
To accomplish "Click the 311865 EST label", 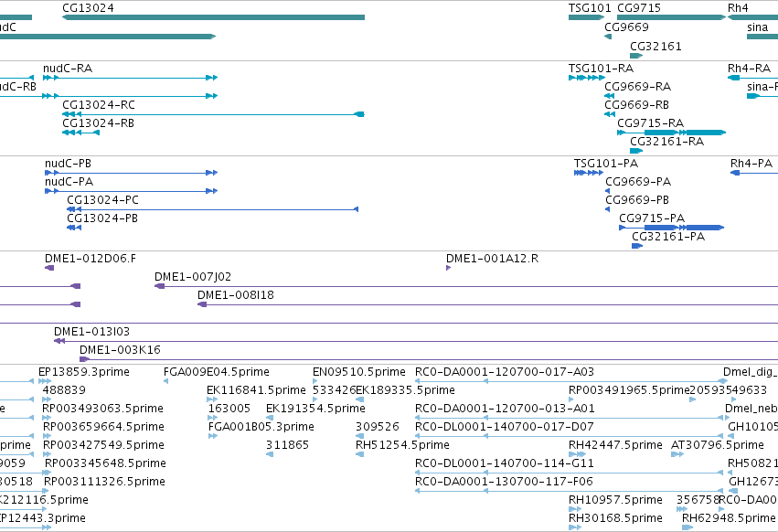I will [287, 445].
